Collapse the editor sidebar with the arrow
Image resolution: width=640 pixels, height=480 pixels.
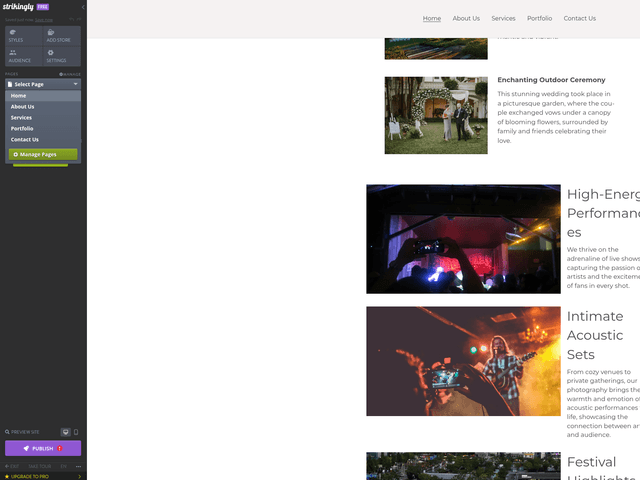tap(82, 7)
